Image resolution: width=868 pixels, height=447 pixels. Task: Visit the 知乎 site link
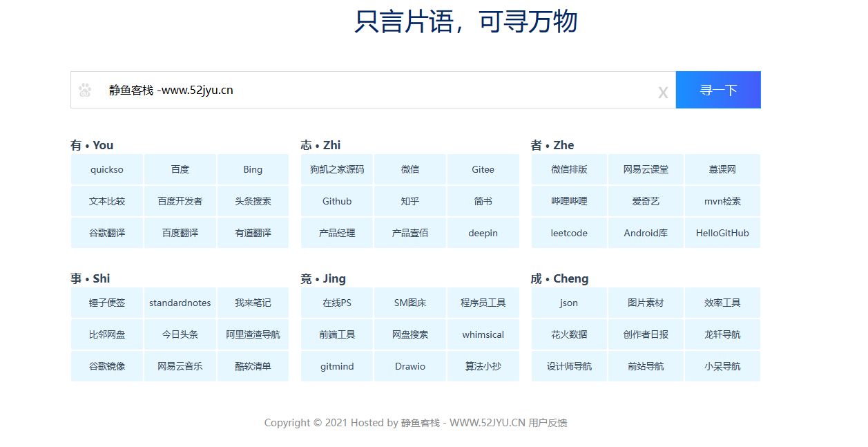(410, 201)
